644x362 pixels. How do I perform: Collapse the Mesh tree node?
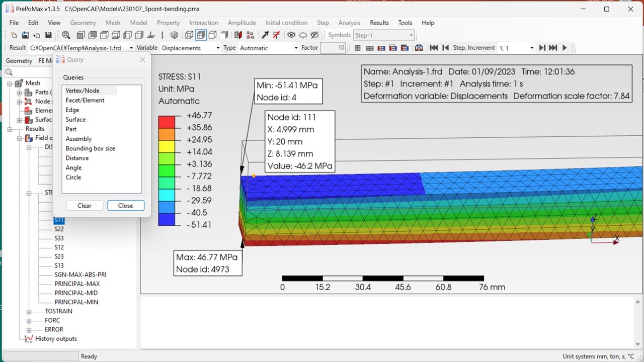click(10, 83)
